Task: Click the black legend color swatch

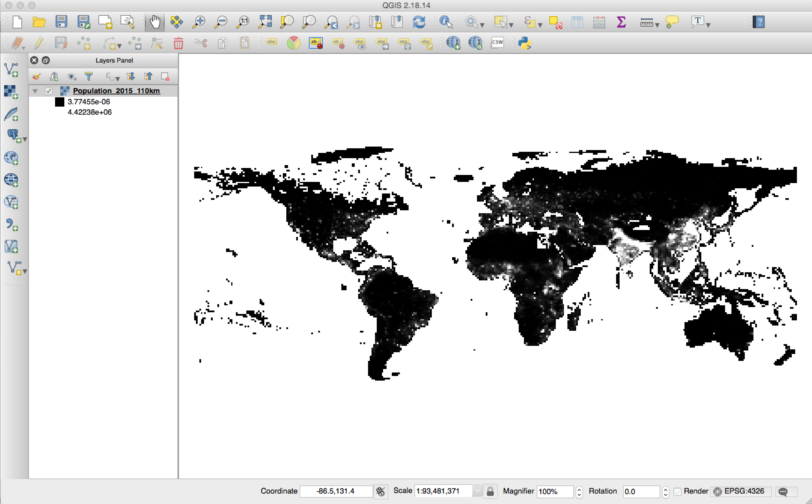Action: click(x=60, y=102)
